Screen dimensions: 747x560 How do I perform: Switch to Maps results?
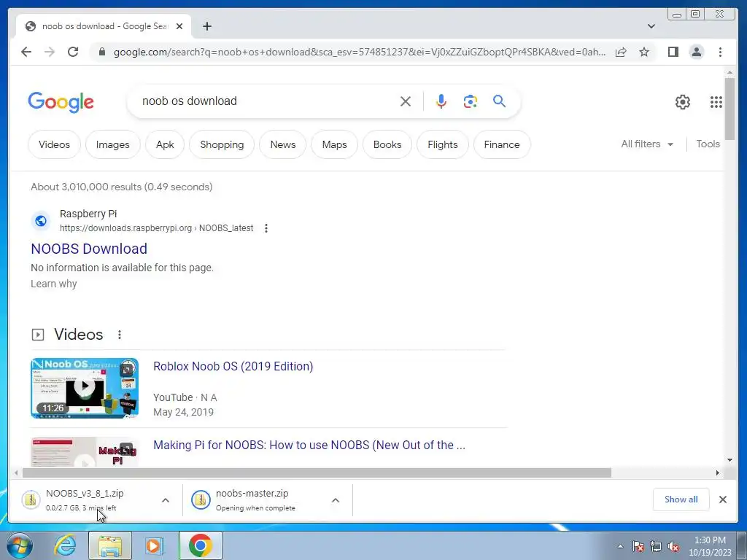click(x=334, y=144)
